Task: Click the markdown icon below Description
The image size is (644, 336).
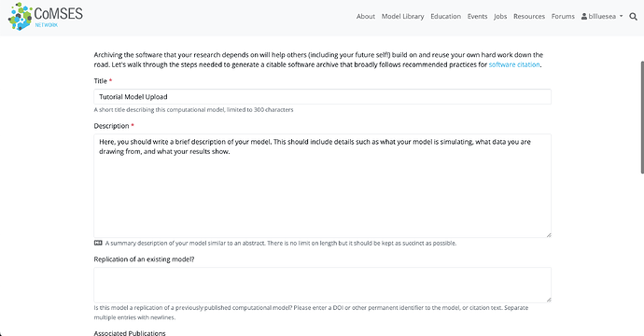Action: tap(98, 243)
